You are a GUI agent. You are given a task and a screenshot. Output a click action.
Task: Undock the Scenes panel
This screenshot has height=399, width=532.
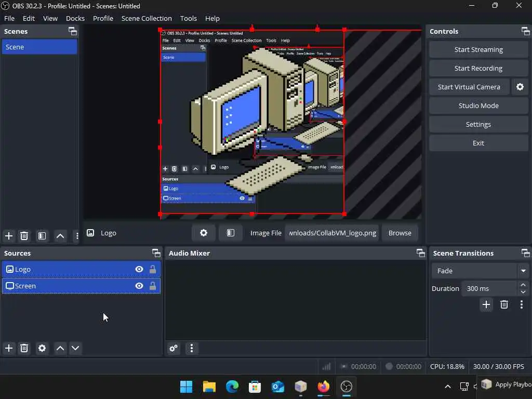click(x=73, y=31)
